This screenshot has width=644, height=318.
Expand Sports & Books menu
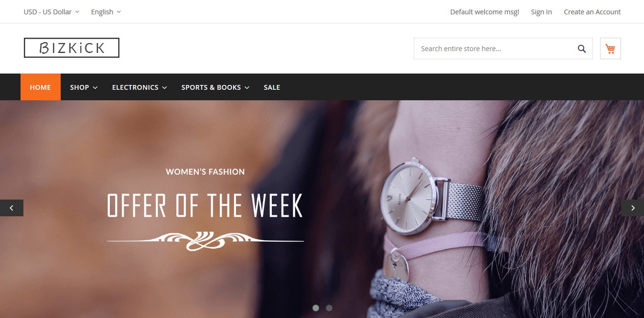(215, 87)
